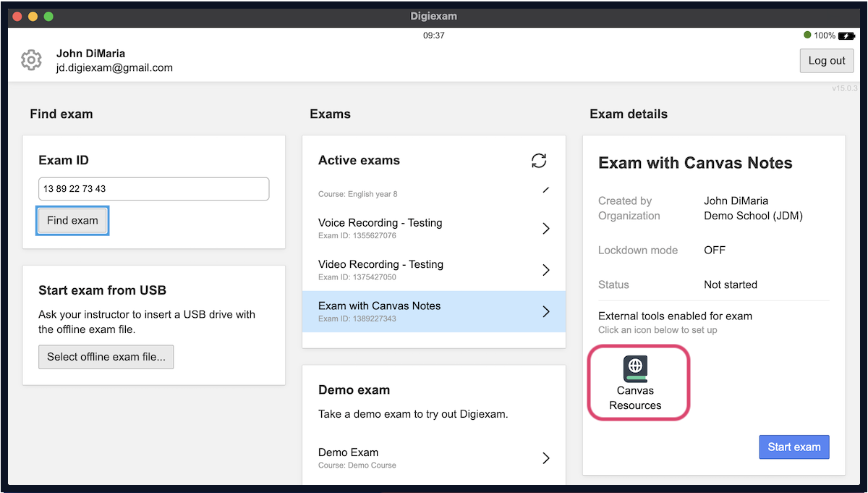Image resolution: width=868 pixels, height=493 pixels.
Task: Refresh the Active exams list
Action: [539, 161]
